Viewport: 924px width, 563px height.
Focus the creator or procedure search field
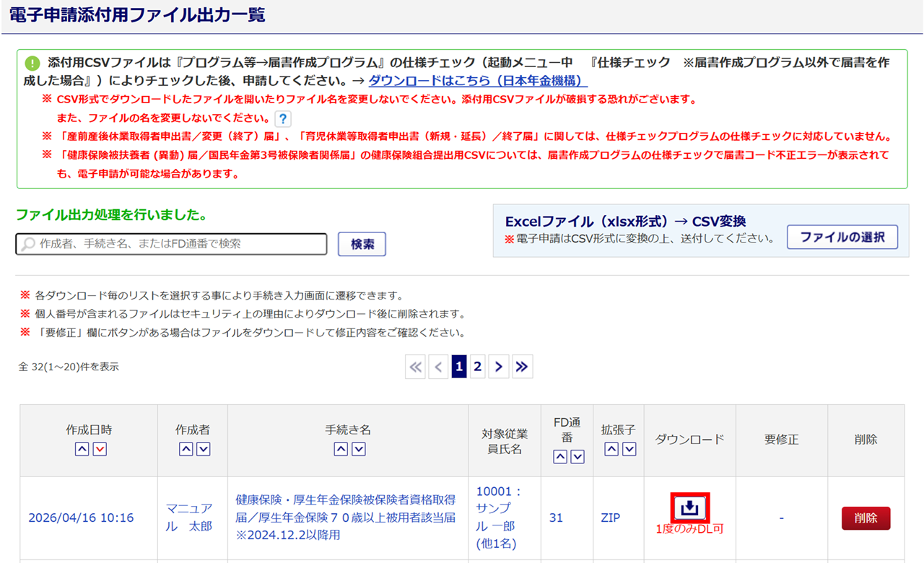click(x=172, y=244)
